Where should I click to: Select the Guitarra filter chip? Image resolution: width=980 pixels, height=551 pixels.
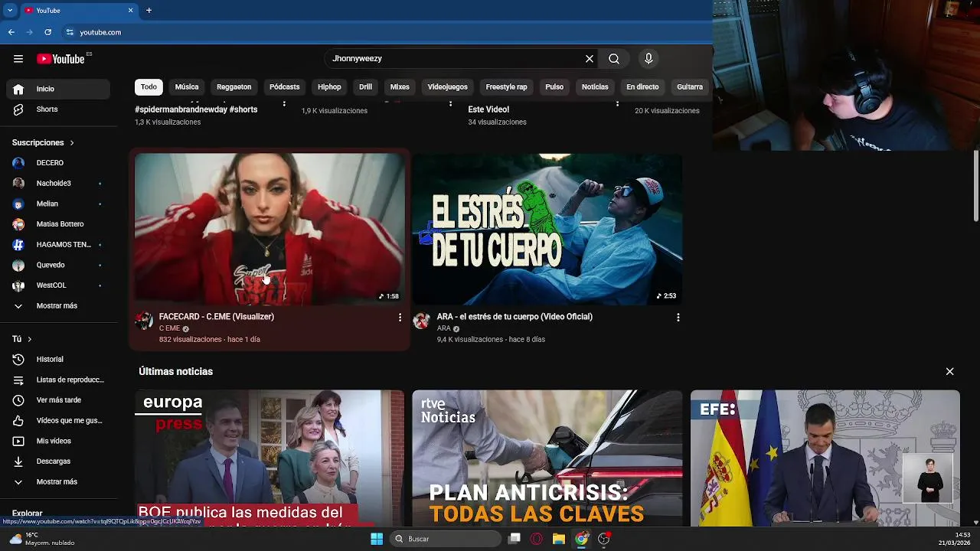click(690, 86)
